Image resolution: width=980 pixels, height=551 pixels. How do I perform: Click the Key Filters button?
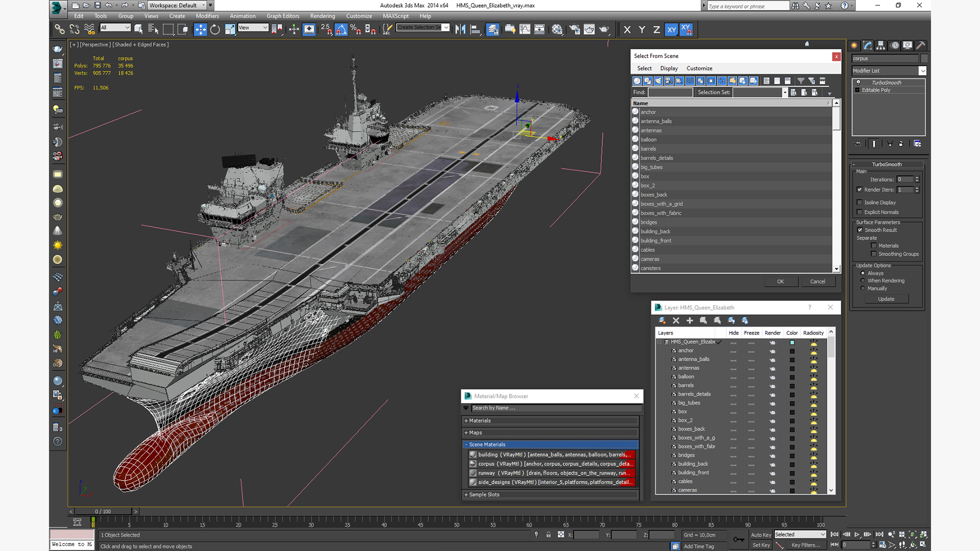[806, 545]
